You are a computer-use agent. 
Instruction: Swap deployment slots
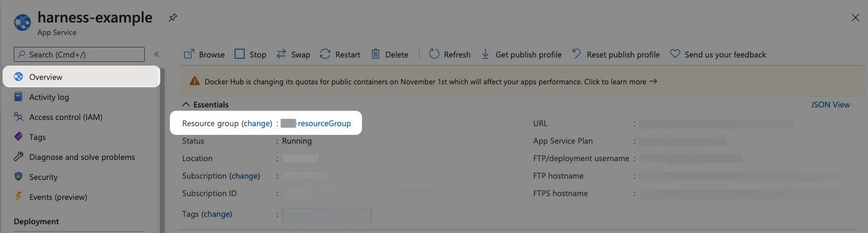pyautogui.click(x=293, y=54)
